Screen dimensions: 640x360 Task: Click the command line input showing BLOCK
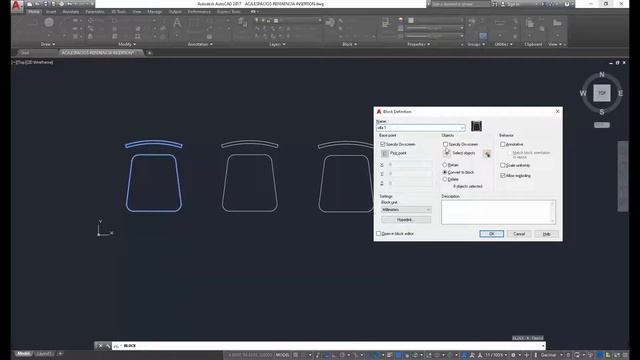tap(328, 346)
